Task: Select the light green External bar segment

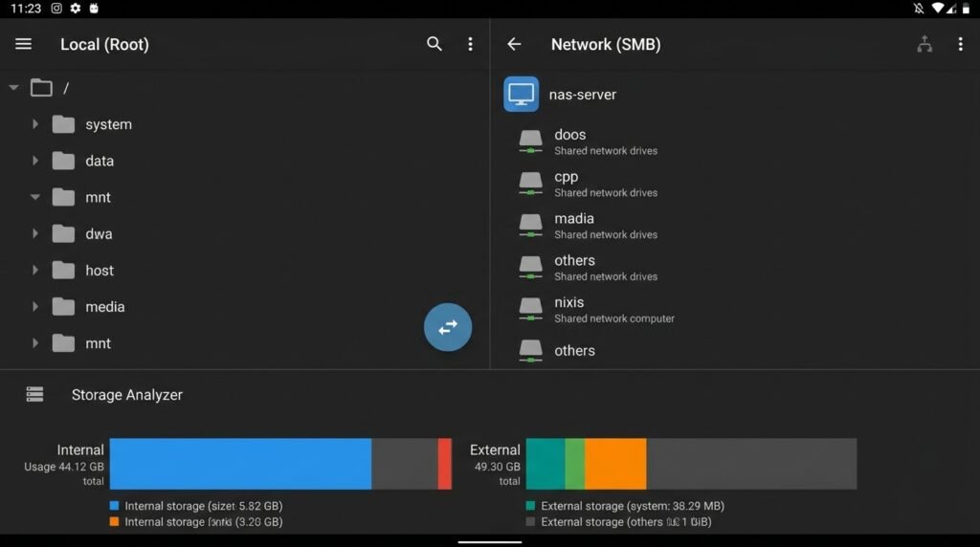Action: tap(575, 464)
